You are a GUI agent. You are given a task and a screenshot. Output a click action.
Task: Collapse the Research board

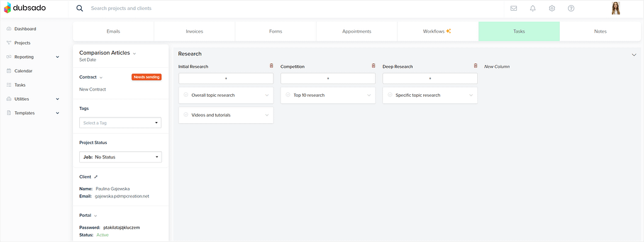tap(634, 55)
